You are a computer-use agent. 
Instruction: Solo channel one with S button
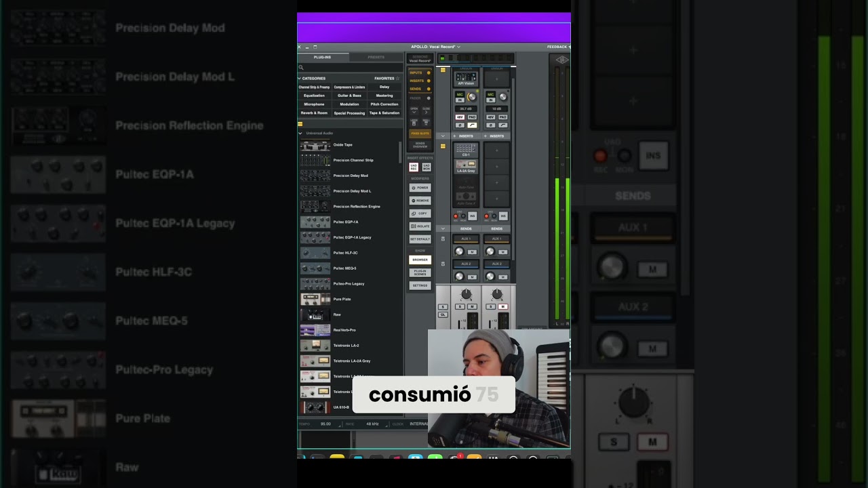pos(460,307)
